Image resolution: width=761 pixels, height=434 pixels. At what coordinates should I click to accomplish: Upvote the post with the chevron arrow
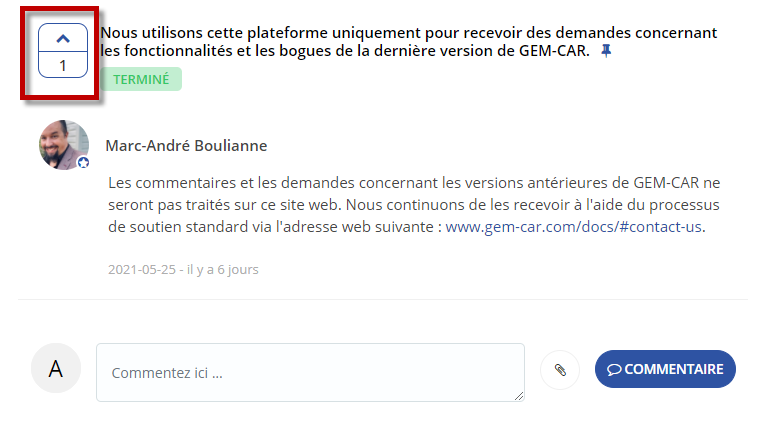coord(63,39)
